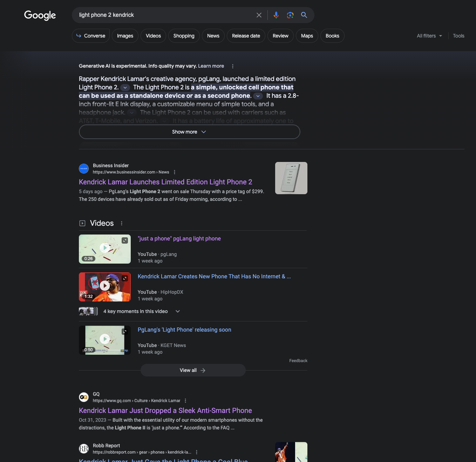The height and width of the screenshot is (462, 476).
Task: Play the "just a phone" pgLang video thumbnail
Action: (x=105, y=249)
